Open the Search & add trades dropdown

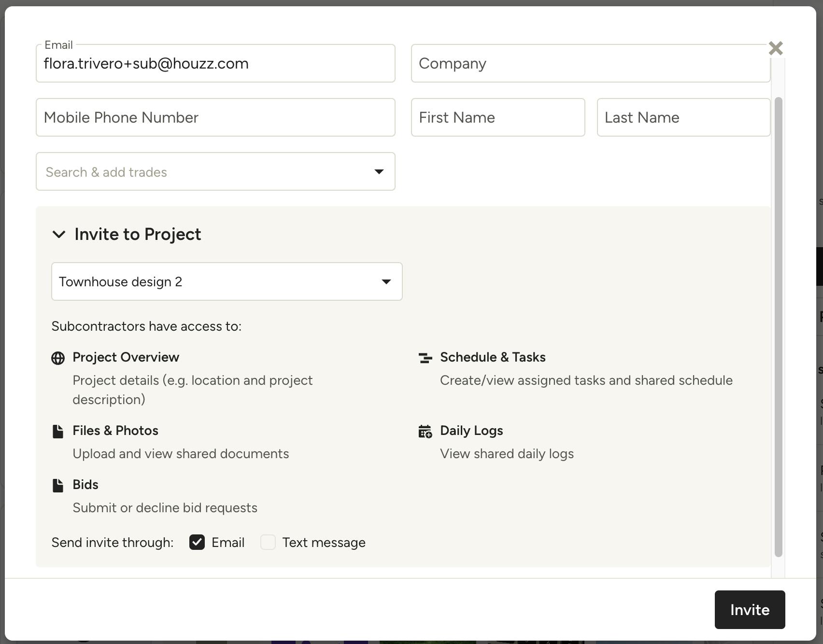[215, 172]
